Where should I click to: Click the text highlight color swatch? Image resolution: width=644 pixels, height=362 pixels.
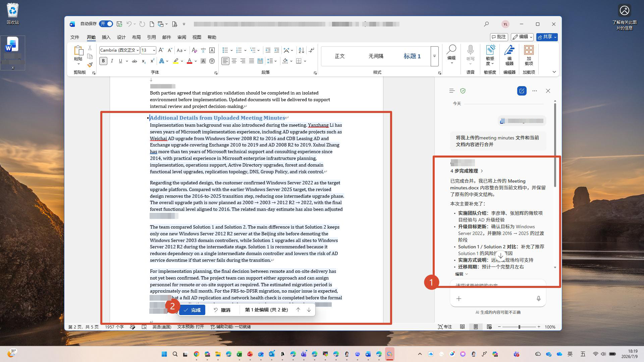click(x=176, y=61)
